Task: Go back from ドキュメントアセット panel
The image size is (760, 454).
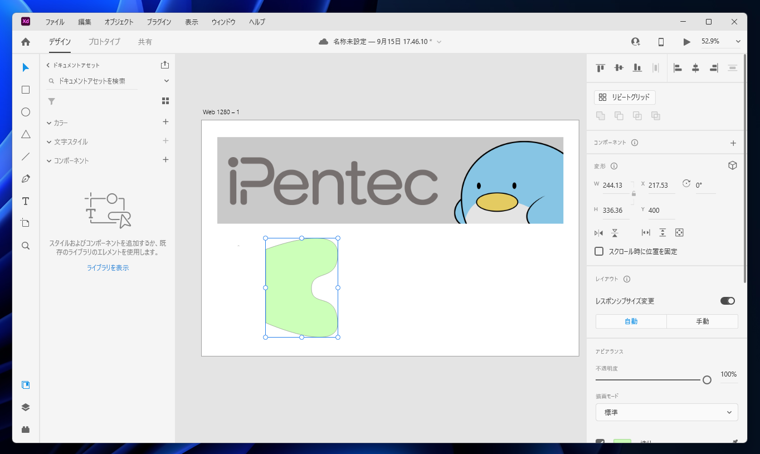Action: coord(48,65)
